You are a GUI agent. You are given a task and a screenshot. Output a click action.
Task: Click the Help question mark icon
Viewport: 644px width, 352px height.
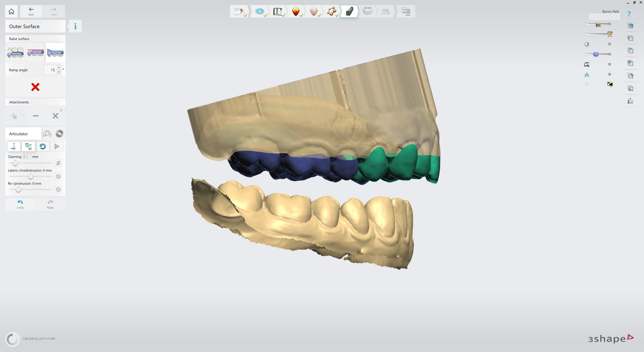point(629,14)
